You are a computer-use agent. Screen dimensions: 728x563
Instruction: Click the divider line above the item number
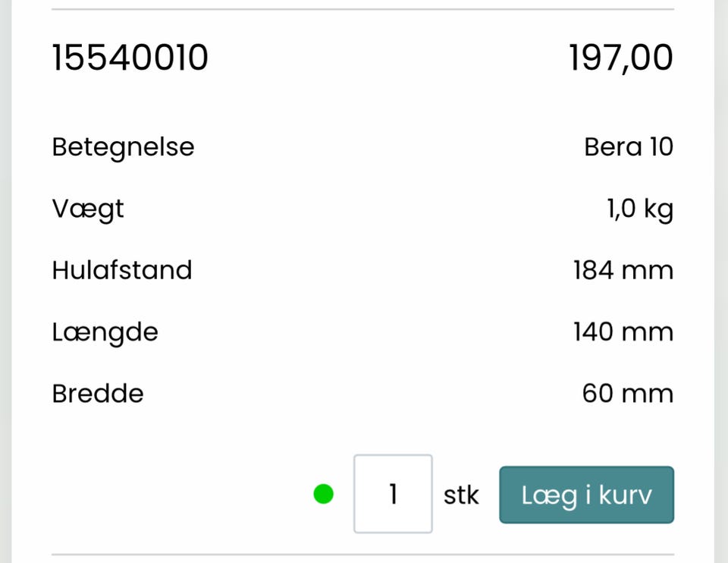tap(362, 10)
